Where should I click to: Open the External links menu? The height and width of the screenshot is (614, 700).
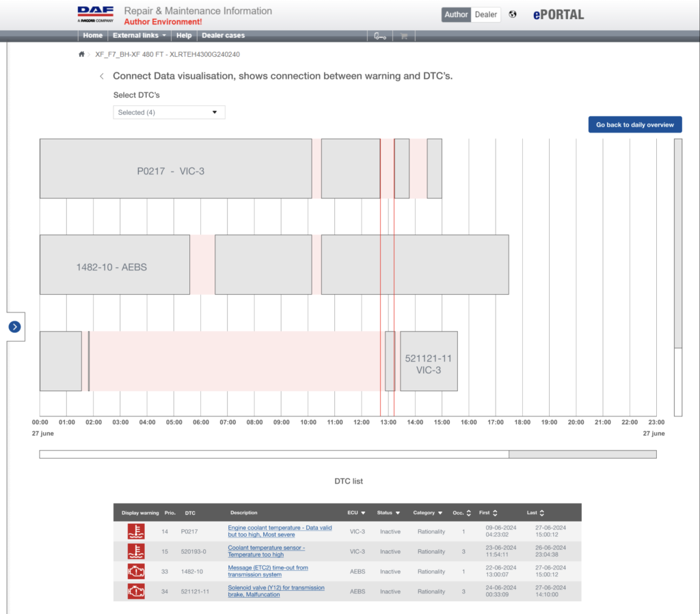point(139,36)
